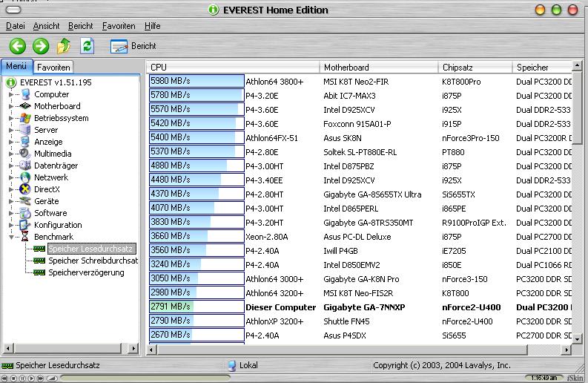Click the memory icon in the status bar

tap(7, 365)
